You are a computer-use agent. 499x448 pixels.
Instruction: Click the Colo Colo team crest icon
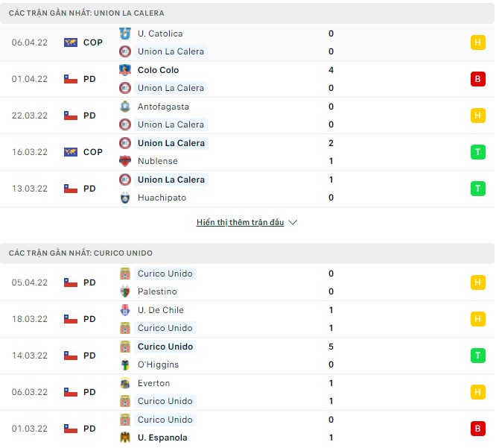125,70
